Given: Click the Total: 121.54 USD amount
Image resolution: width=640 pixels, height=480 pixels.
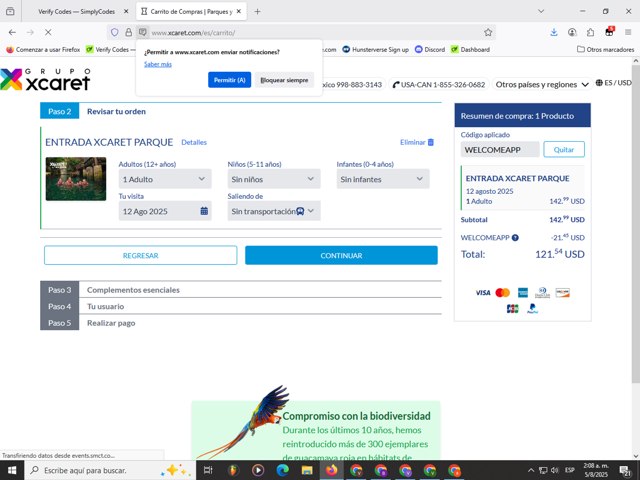Looking at the screenshot, I should [560, 254].
